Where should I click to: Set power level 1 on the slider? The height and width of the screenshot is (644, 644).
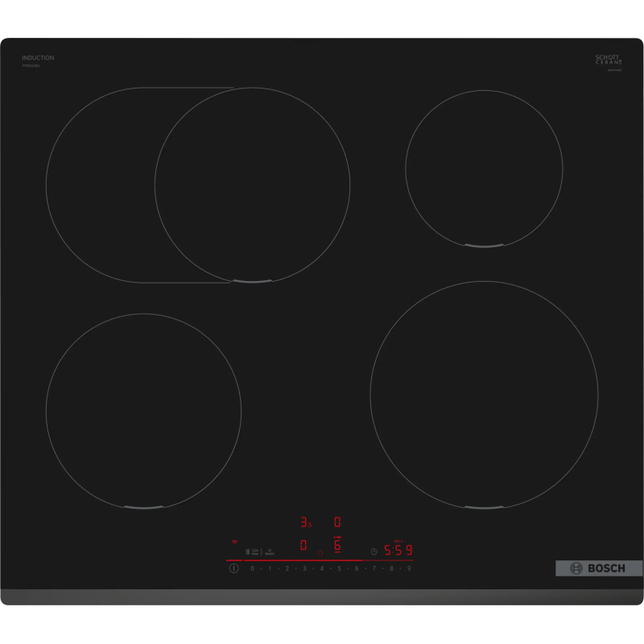coord(270,568)
